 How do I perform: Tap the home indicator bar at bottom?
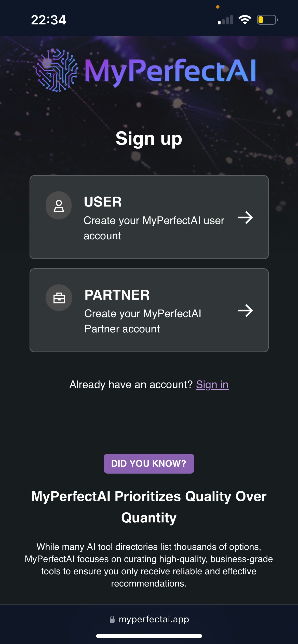point(149,636)
